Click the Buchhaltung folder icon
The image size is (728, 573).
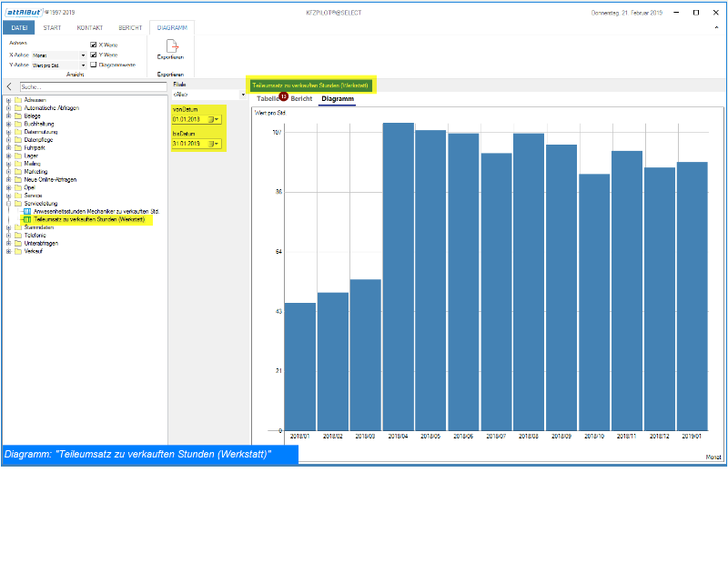coord(18,124)
